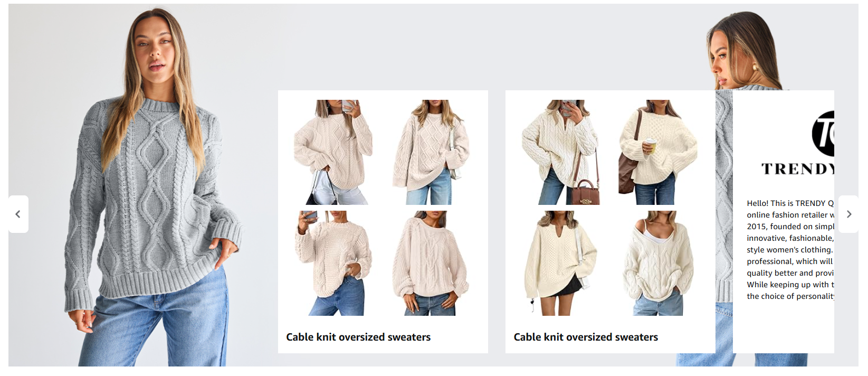Viewport: 868px width, 376px height.
Task: Select cream sweater with coffee cup
Action: pyautogui.click(x=659, y=152)
